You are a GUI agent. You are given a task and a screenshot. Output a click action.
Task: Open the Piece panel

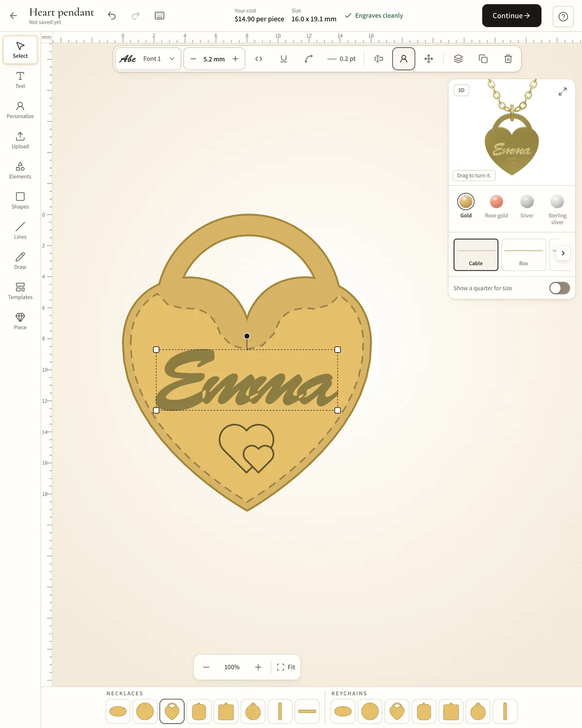(20, 321)
